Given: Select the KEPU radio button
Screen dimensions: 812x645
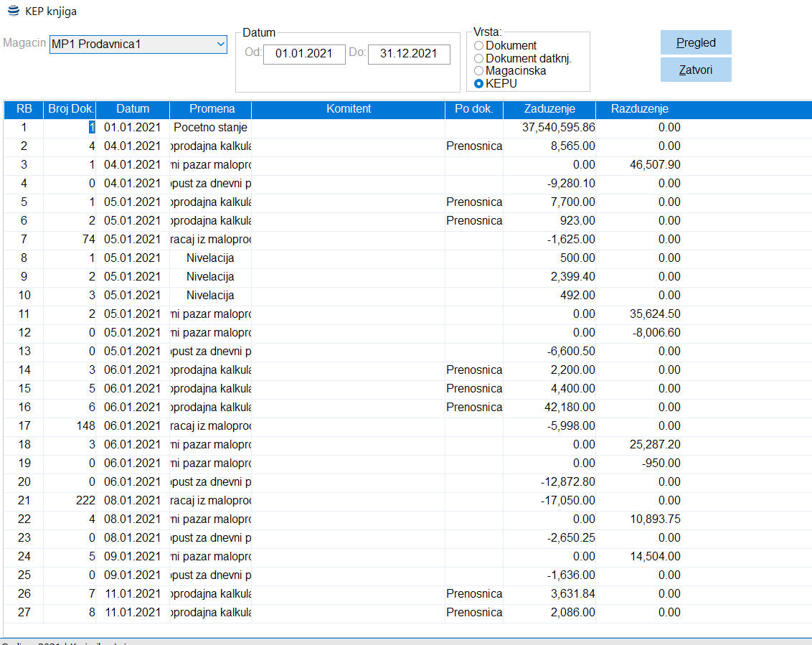Looking at the screenshot, I should tap(478, 83).
